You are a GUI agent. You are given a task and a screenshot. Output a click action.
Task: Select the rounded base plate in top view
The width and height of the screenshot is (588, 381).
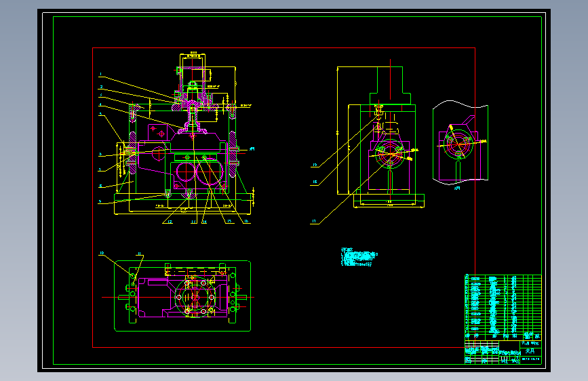click(182, 296)
